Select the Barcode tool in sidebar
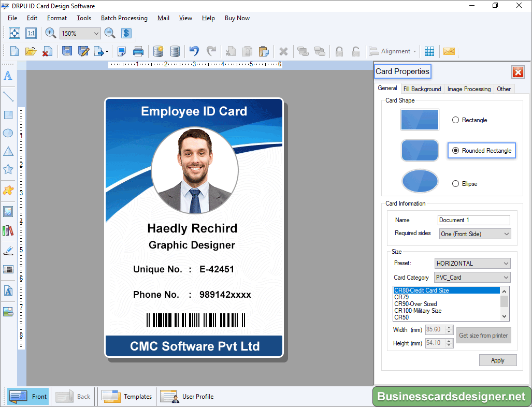Viewport: 532px width, 407px height. (8, 270)
